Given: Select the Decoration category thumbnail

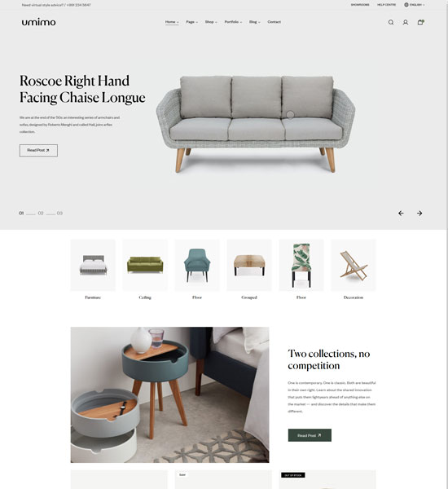Looking at the screenshot, I should [354, 266].
